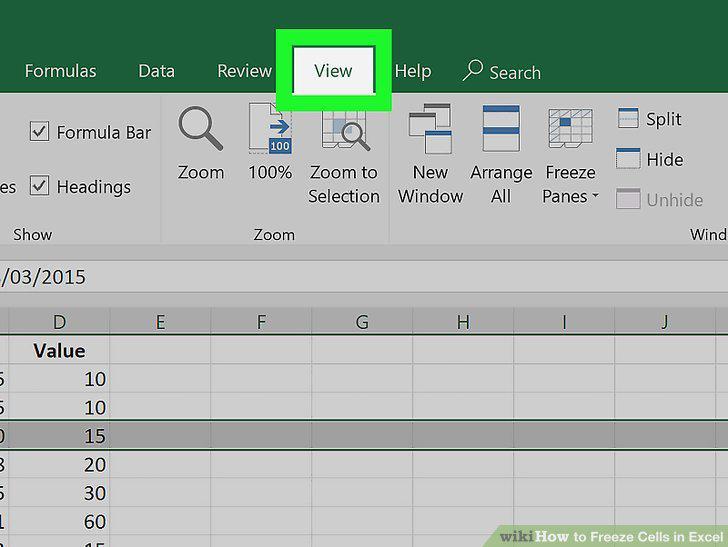The image size is (728, 547).
Task: Switch to the Formulas tab
Action: [60, 71]
